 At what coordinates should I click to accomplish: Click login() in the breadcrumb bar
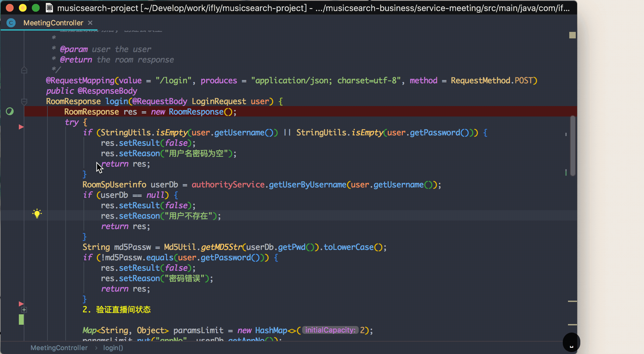(113, 348)
